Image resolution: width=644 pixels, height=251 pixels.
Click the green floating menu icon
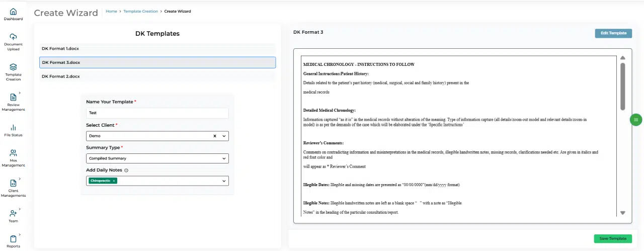point(636,120)
